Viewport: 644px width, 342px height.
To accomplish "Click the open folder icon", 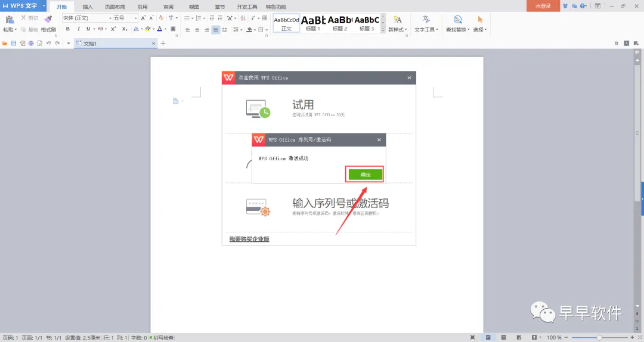I will 5,43.
